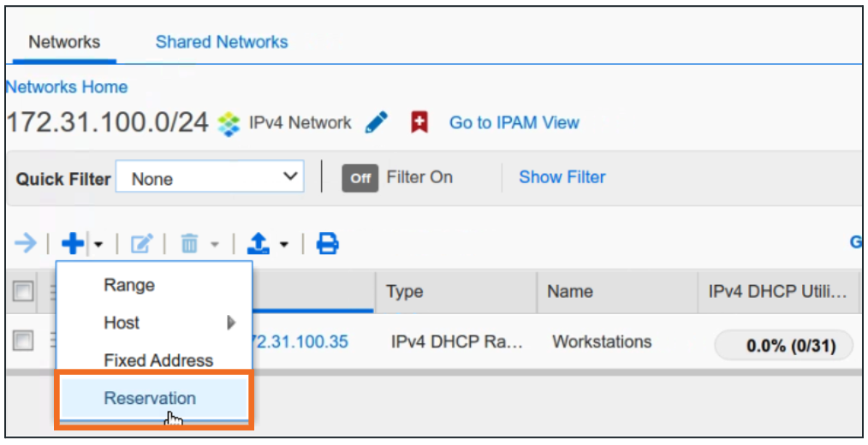The width and height of the screenshot is (868, 445).
Task: Click the trash delete icon
Action: coord(189,245)
